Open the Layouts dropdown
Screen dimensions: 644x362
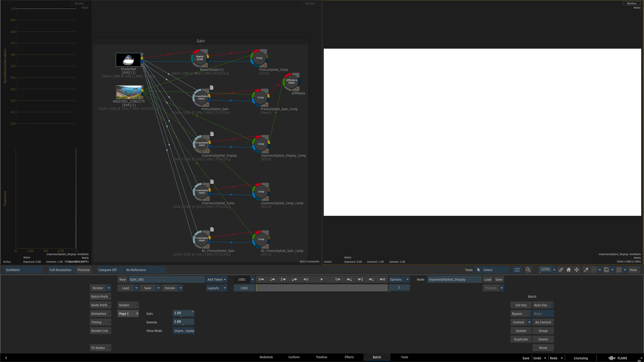[x=216, y=288]
